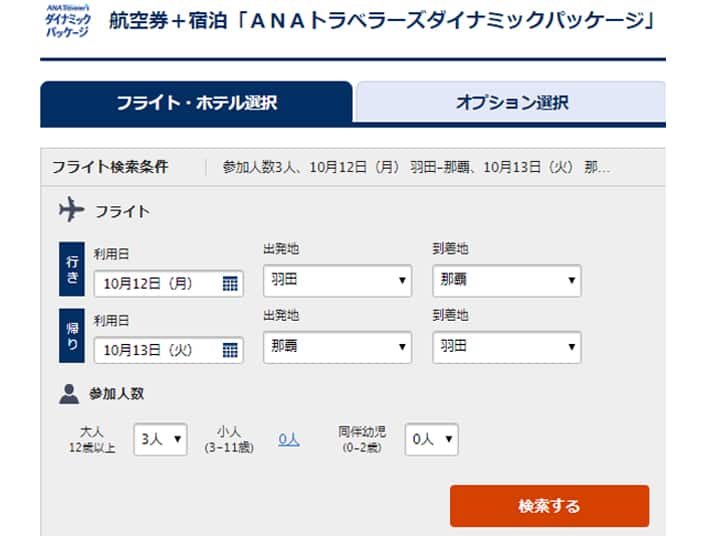This screenshot has width=706, height=536.
Task: Click the ANA Dynamic Package logo
Action: point(68,21)
